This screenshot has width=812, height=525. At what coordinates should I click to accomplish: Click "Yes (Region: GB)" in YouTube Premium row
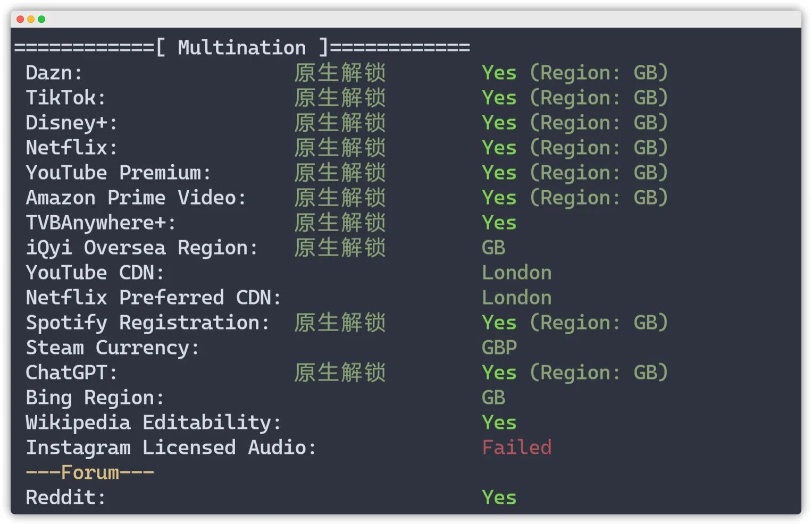[575, 173]
